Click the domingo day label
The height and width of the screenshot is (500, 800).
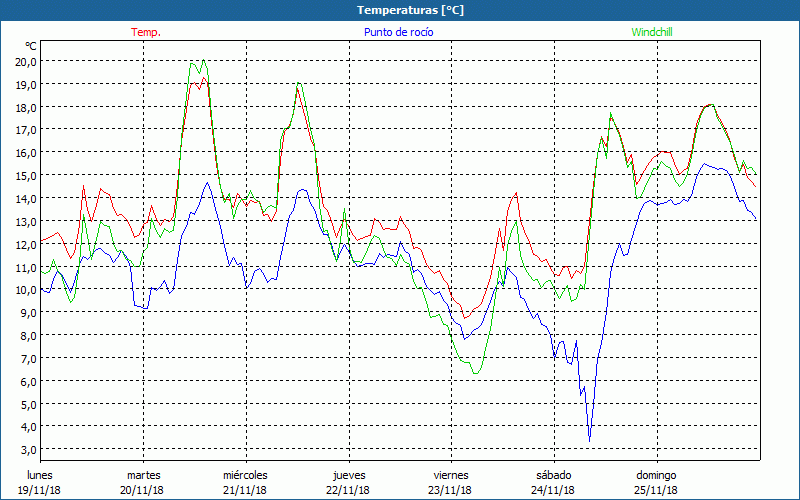[x=657, y=476]
